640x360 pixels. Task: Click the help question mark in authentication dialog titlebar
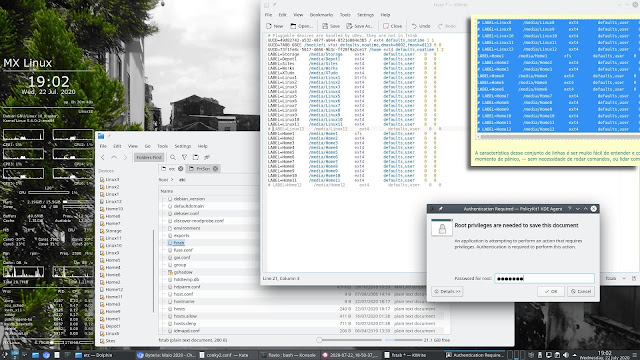(569, 209)
